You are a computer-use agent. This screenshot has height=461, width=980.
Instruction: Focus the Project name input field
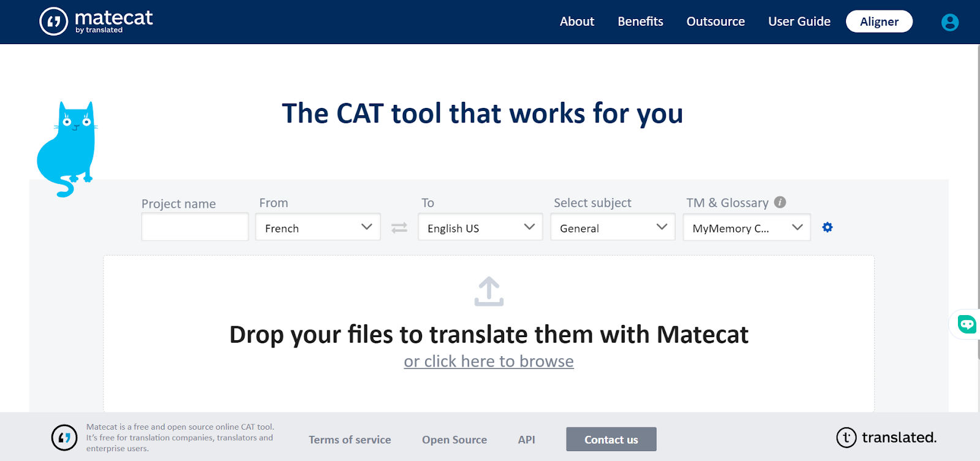click(x=195, y=227)
